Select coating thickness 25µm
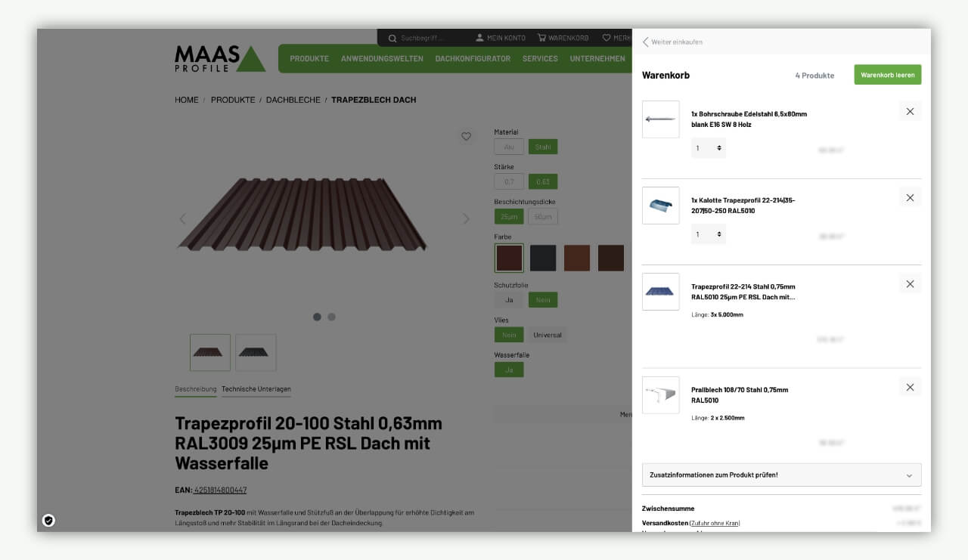The width and height of the screenshot is (968, 560). pyautogui.click(x=509, y=216)
